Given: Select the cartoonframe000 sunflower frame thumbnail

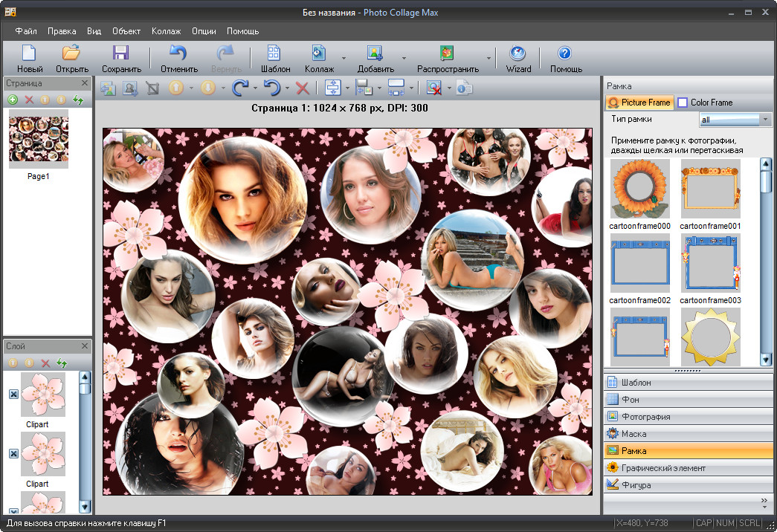Looking at the screenshot, I should [639, 189].
